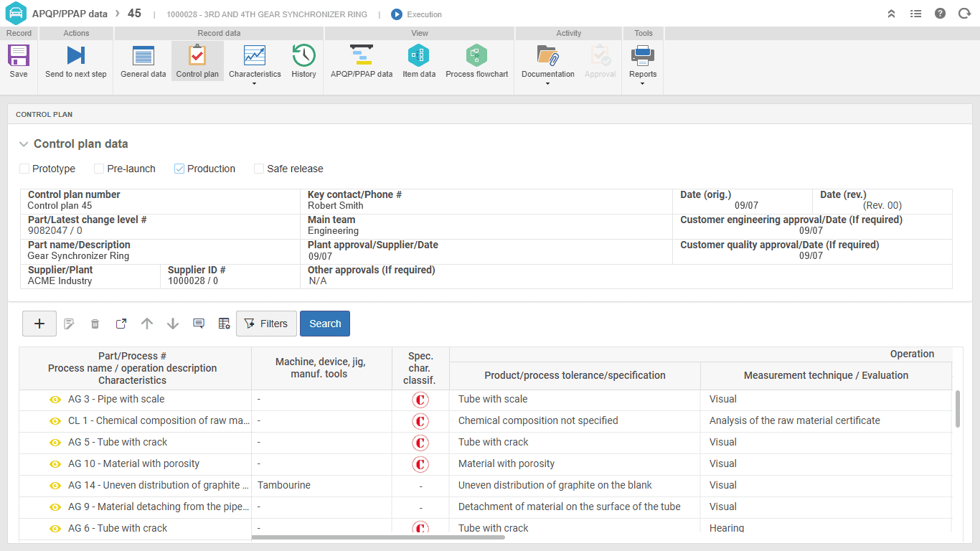The image size is (980, 551).
Task: Open the comments bubble icon
Action: [198, 323]
